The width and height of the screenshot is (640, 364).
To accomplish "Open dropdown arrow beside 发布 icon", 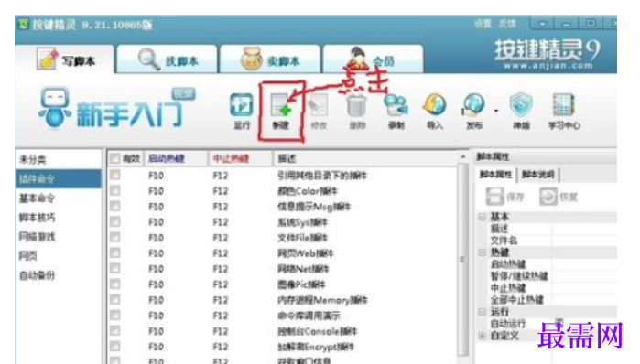I will tap(496, 111).
